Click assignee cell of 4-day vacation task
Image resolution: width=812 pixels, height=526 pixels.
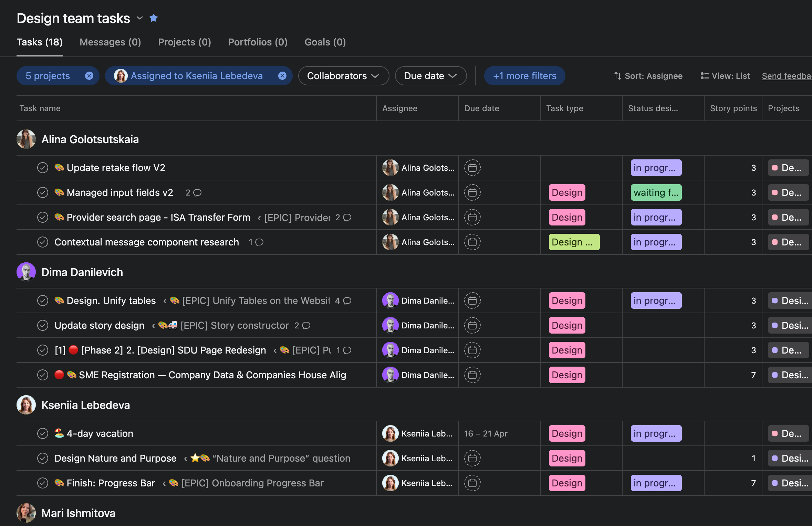pos(417,433)
